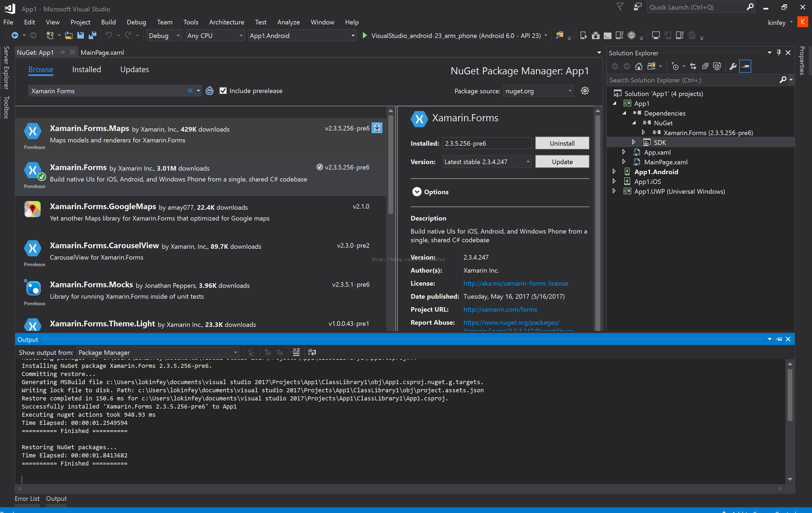Click the New Project toolbar icon

50,35
